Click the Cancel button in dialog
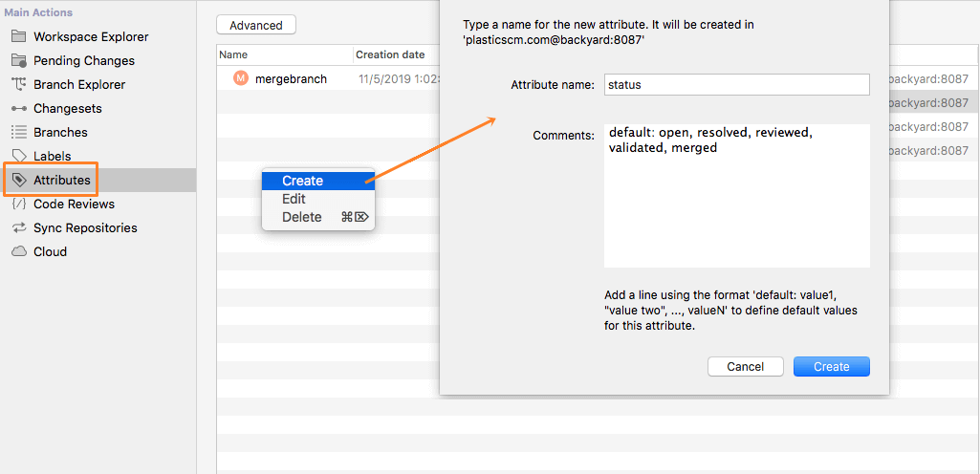 point(745,367)
